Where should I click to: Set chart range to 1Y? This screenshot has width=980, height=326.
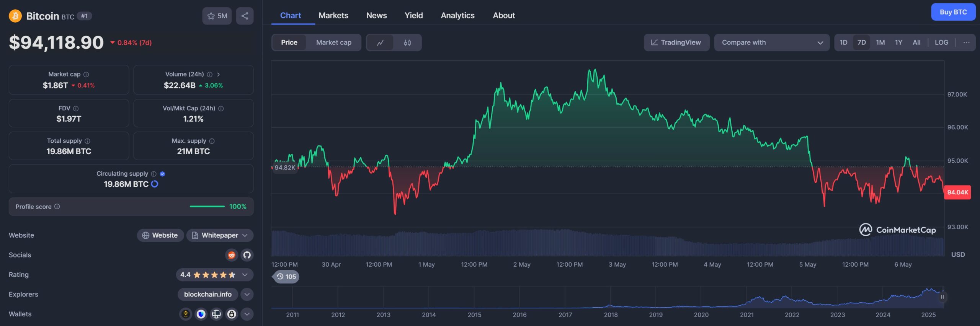pyautogui.click(x=898, y=42)
